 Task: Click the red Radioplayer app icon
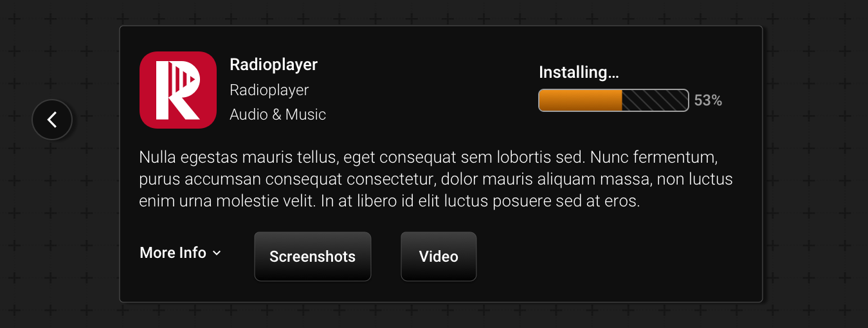[x=178, y=90]
